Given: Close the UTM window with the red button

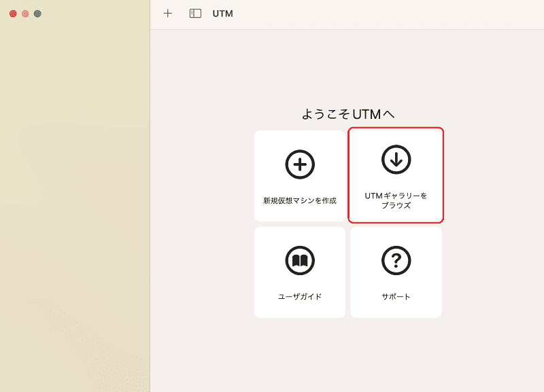Looking at the screenshot, I should [13, 14].
